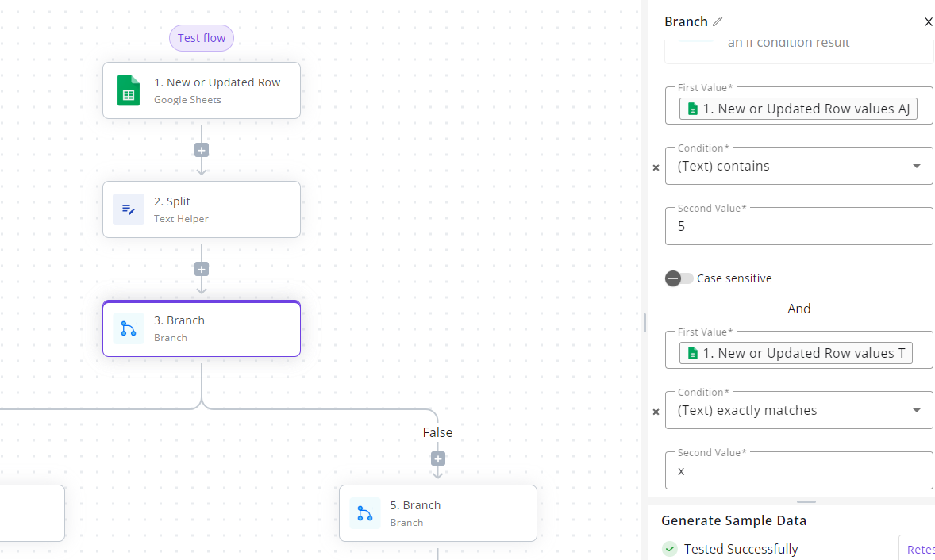Click the Second Value field containing x
The image size is (935, 560).
coord(799,470)
